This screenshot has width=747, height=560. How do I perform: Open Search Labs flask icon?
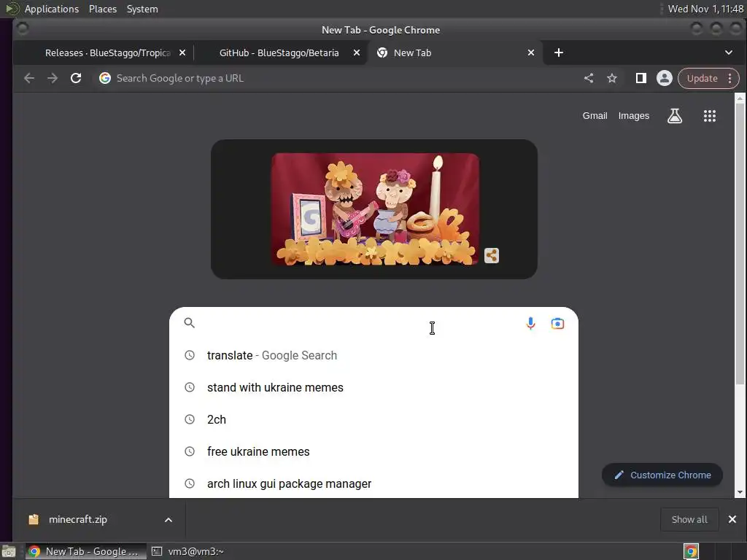(675, 116)
